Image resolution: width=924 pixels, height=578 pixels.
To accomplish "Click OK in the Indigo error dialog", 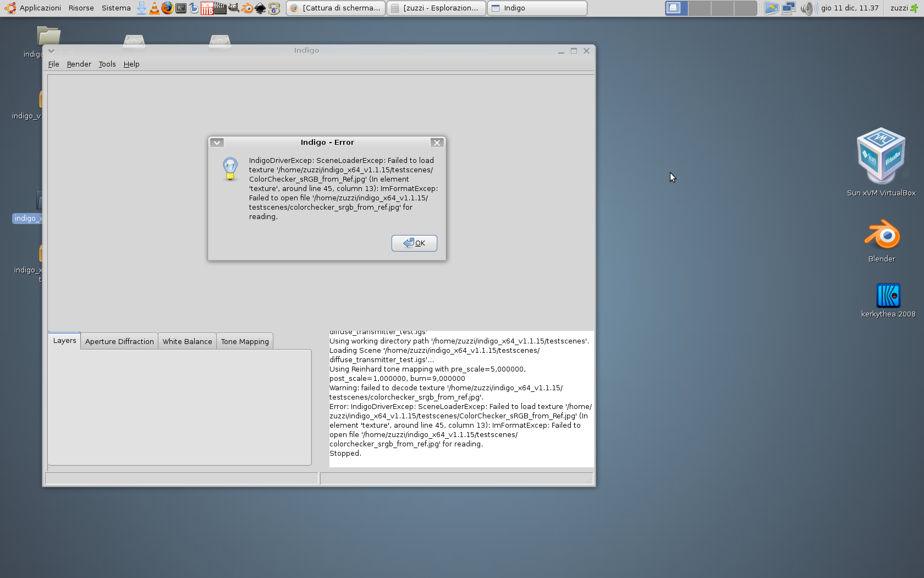I will (414, 243).
